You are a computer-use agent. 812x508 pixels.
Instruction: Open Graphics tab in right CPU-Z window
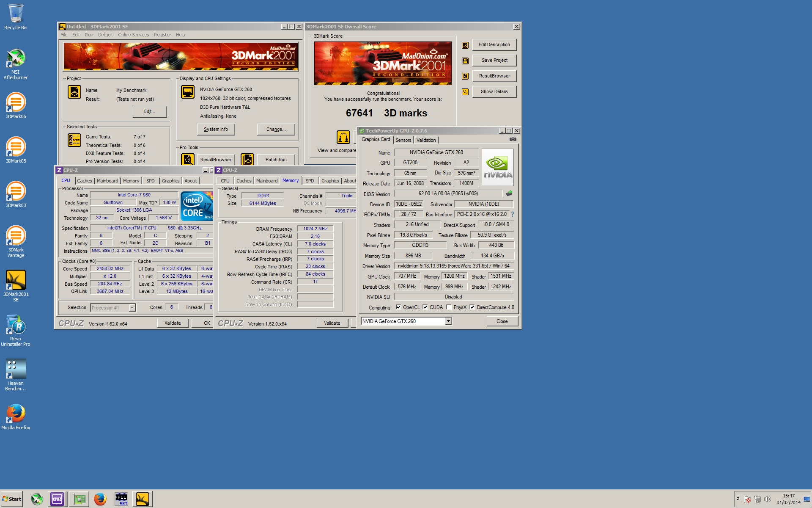pos(330,181)
